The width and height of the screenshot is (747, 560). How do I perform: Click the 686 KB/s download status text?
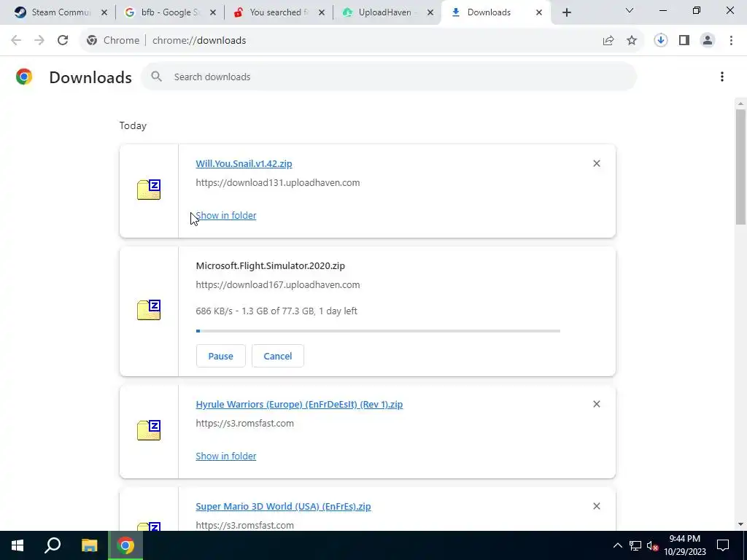(x=276, y=311)
